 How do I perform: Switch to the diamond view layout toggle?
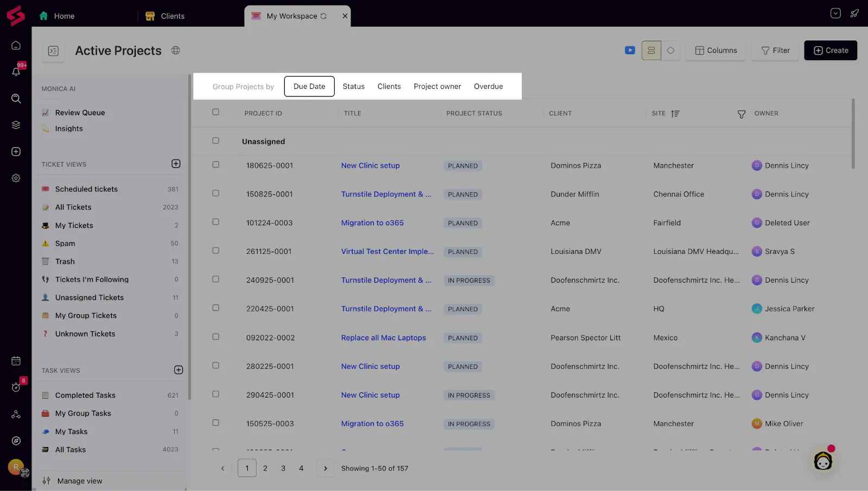pyautogui.click(x=671, y=50)
